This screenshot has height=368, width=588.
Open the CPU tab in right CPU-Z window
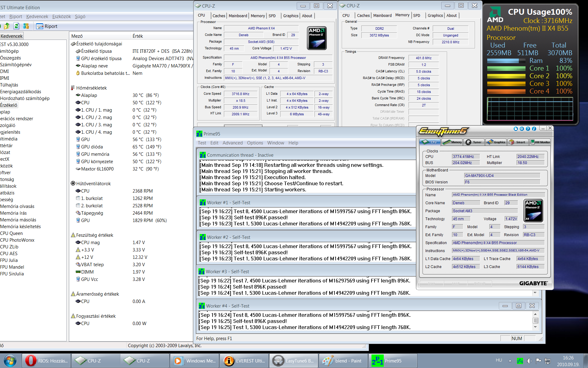click(346, 15)
